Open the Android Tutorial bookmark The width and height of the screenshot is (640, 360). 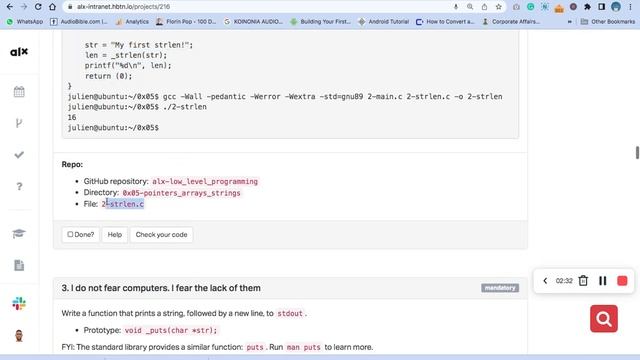point(383,22)
